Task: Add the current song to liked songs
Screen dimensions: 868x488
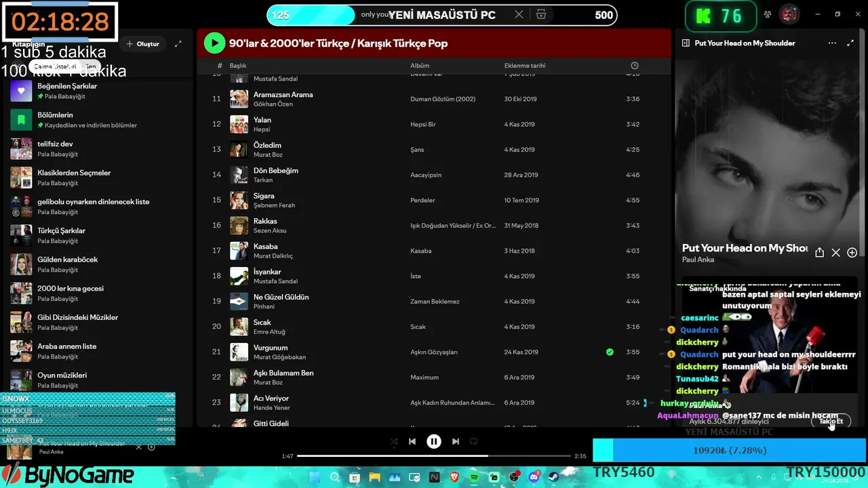Action: click(x=852, y=252)
